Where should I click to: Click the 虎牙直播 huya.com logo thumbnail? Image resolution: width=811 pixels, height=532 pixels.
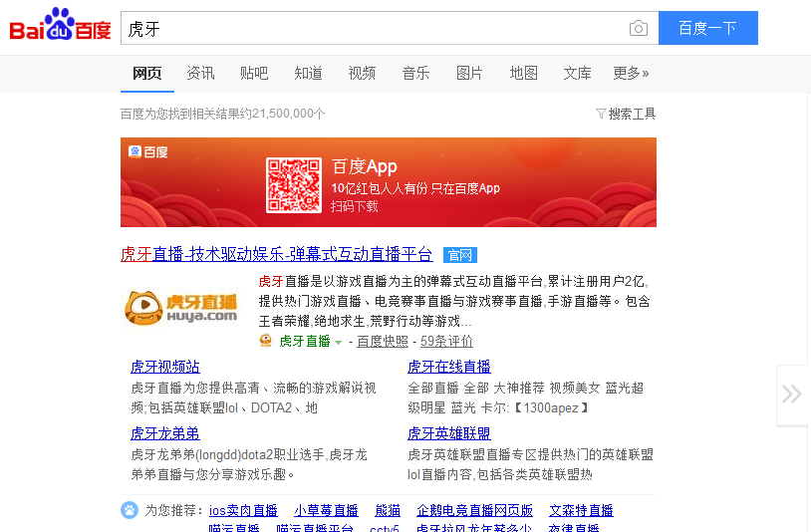(x=181, y=308)
